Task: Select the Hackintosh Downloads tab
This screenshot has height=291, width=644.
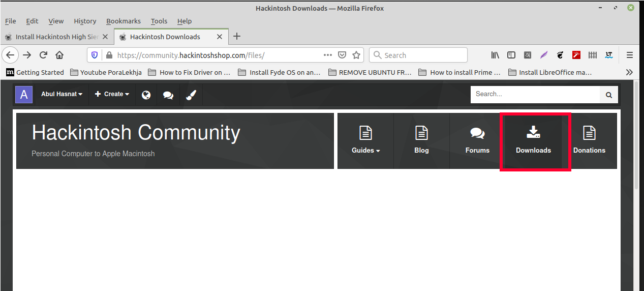Action: click(171, 37)
